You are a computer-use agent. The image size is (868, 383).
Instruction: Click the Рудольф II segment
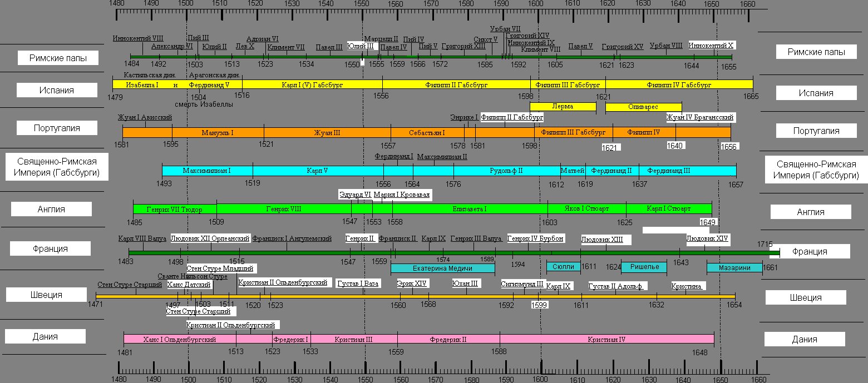pos(506,171)
